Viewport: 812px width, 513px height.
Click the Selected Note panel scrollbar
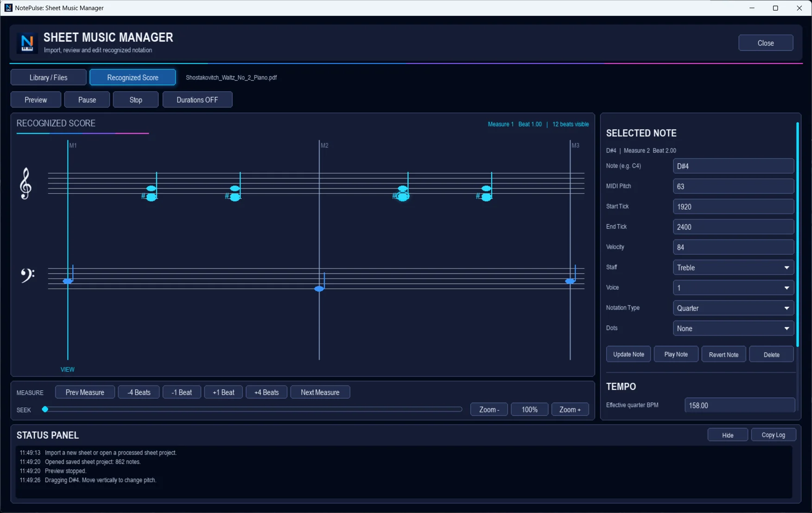click(797, 234)
